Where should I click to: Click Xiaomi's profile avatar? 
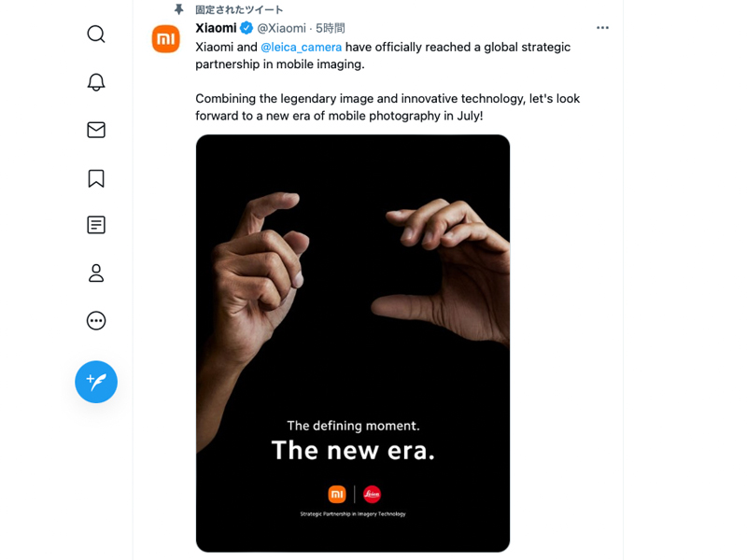pyautogui.click(x=165, y=39)
